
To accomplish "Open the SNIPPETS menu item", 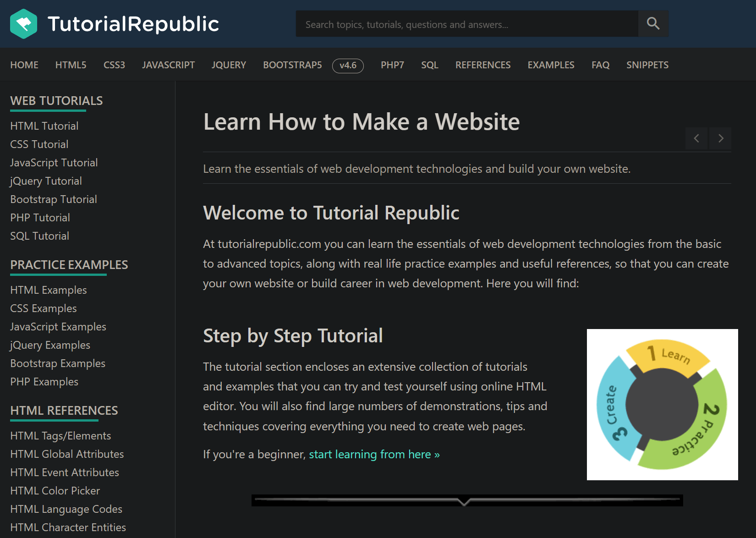I will pyautogui.click(x=647, y=65).
